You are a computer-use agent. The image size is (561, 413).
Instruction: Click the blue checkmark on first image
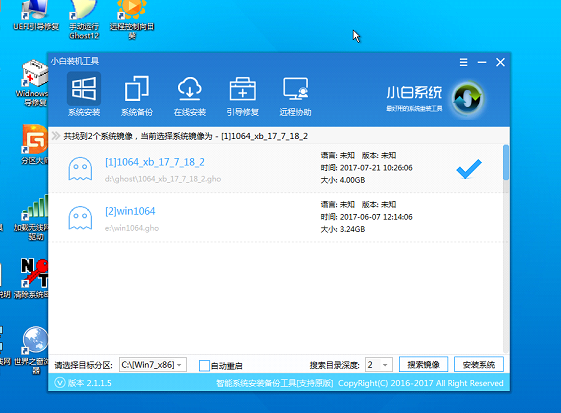tap(469, 169)
